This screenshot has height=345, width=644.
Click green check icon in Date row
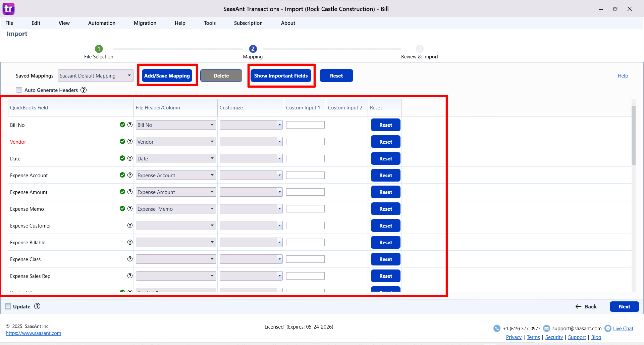tap(122, 158)
